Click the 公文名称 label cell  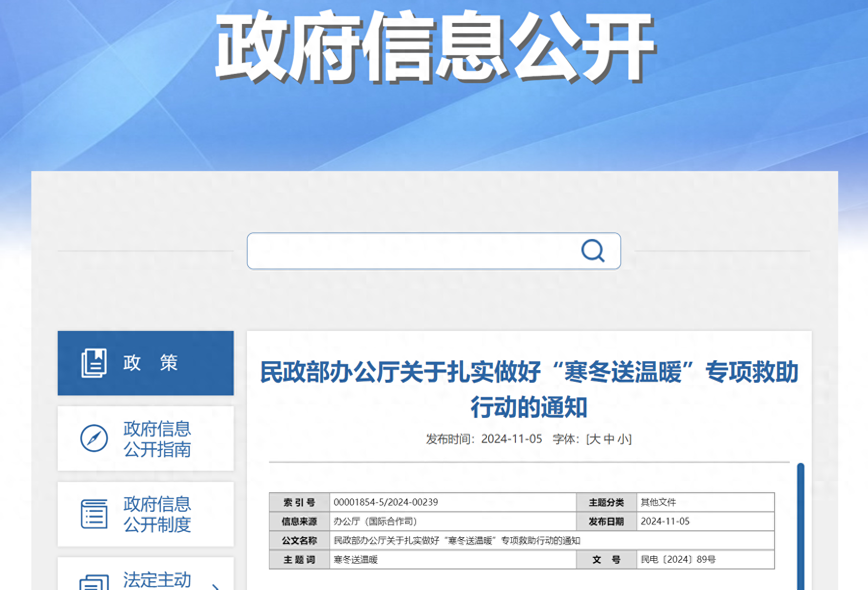click(299, 540)
